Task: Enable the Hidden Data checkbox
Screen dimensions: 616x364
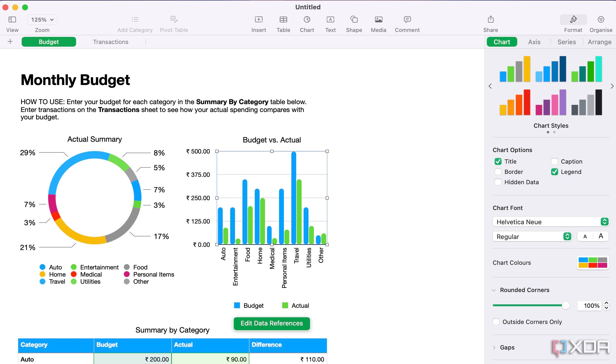Action: coord(498,182)
